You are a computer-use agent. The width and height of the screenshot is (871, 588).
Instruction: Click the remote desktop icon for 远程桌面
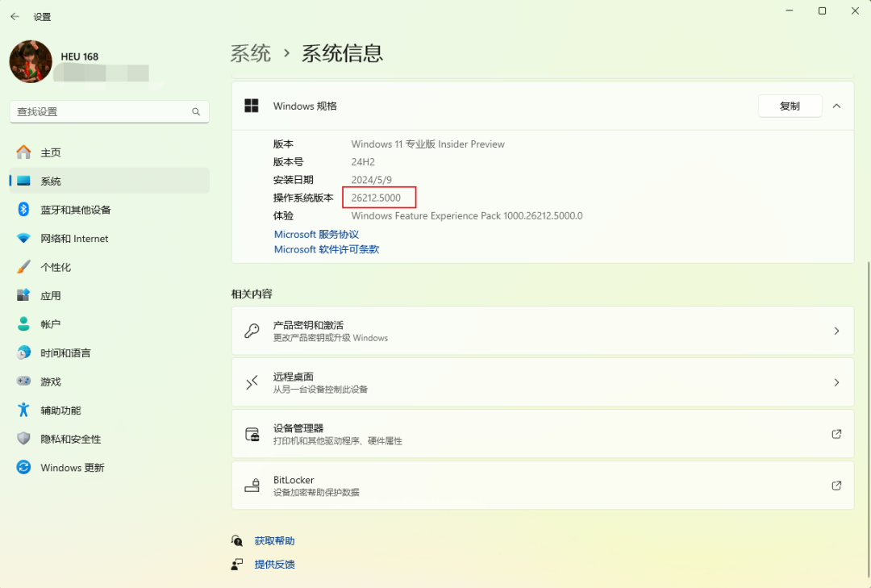click(x=252, y=382)
